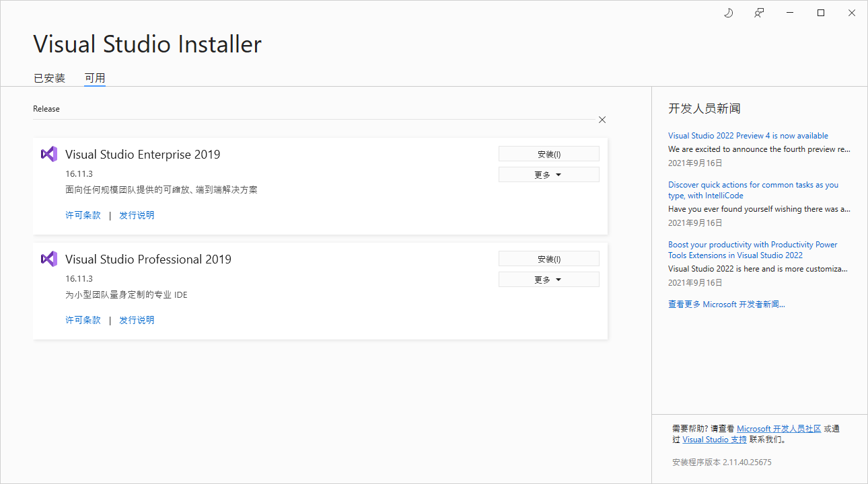The image size is (868, 484).
Task: Open 发行说明 for Enterprise 2019
Action: tap(137, 215)
